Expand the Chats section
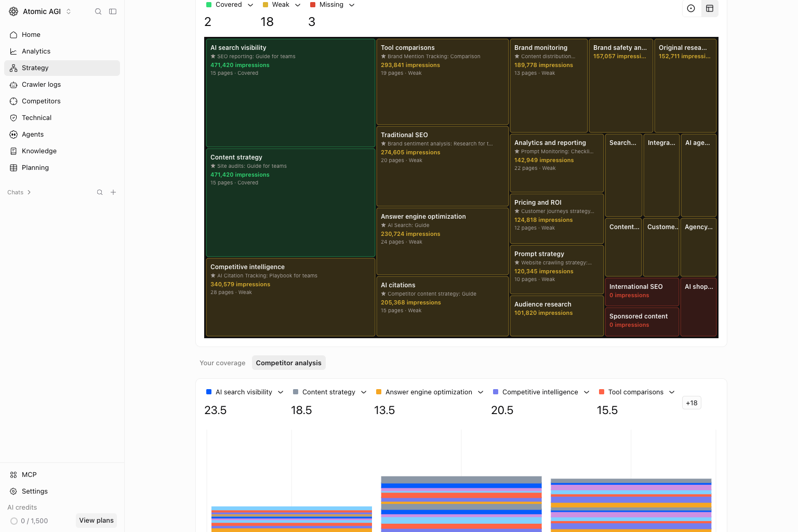798x532 pixels. click(x=19, y=192)
